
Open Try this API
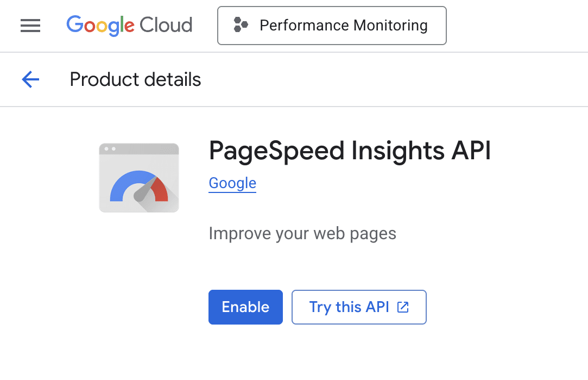pyautogui.click(x=359, y=307)
